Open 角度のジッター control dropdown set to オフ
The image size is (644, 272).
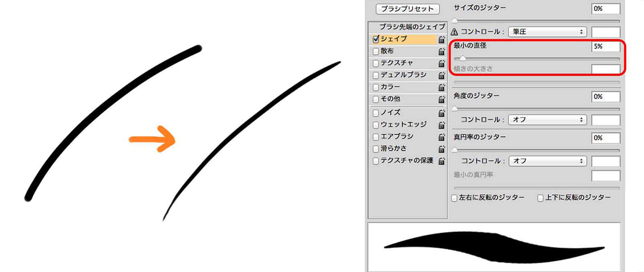pos(547,120)
